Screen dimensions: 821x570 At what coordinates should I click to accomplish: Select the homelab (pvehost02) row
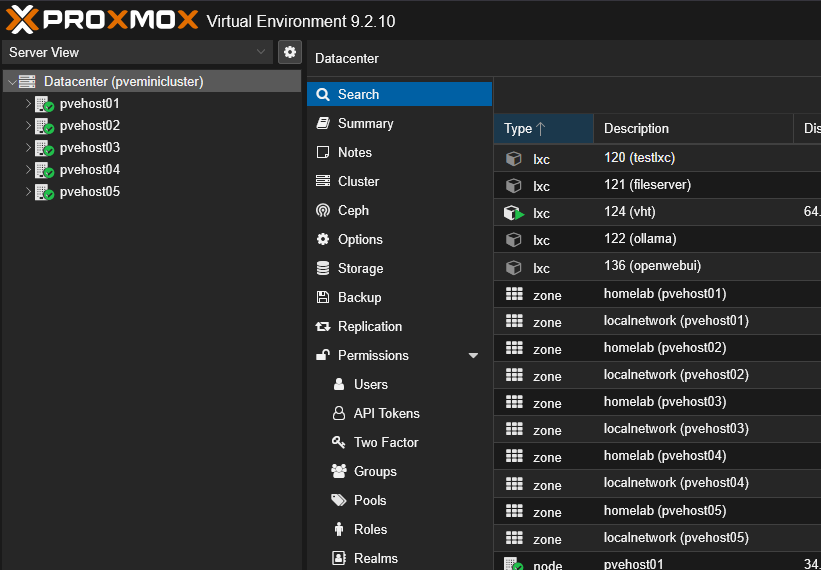point(657,348)
